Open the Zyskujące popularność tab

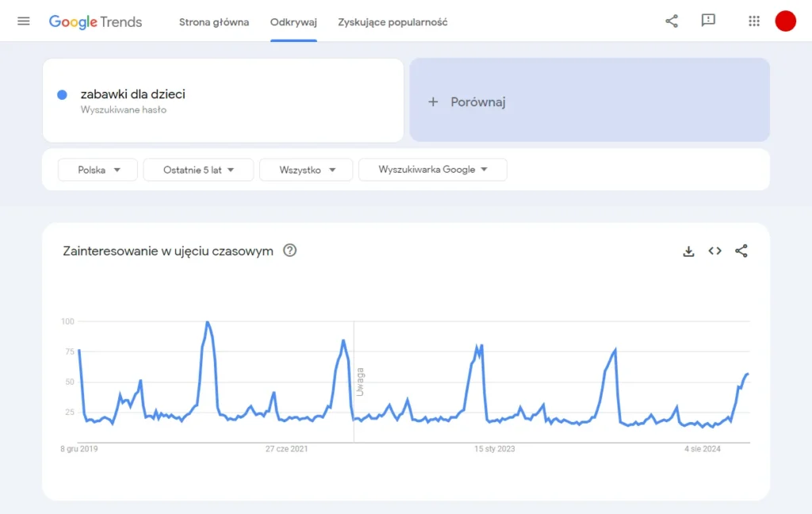392,22
